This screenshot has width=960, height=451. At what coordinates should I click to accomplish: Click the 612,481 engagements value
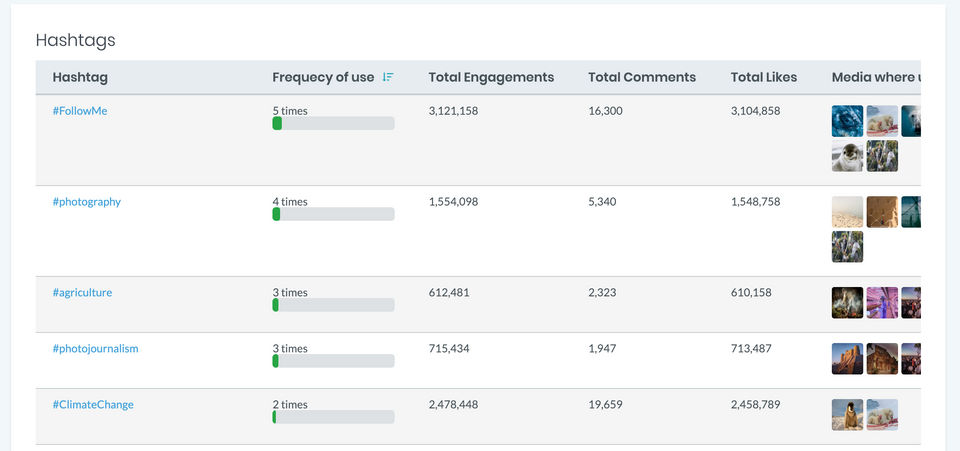449,293
